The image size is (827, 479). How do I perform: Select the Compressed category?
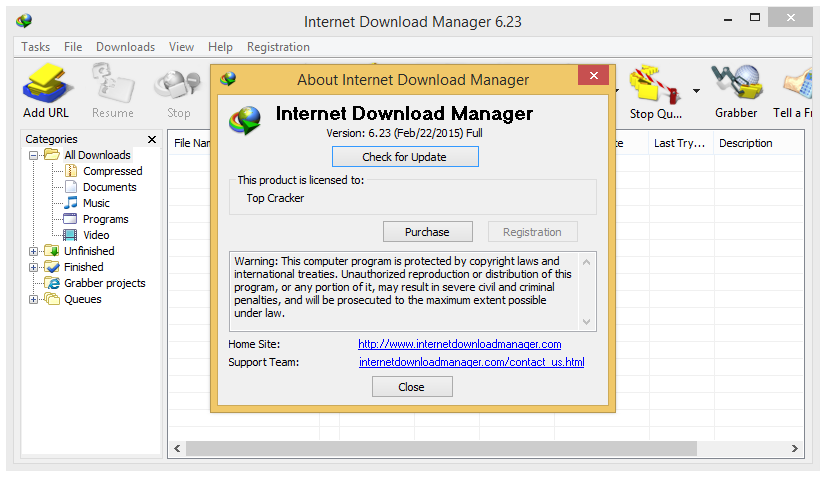point(112,171)
